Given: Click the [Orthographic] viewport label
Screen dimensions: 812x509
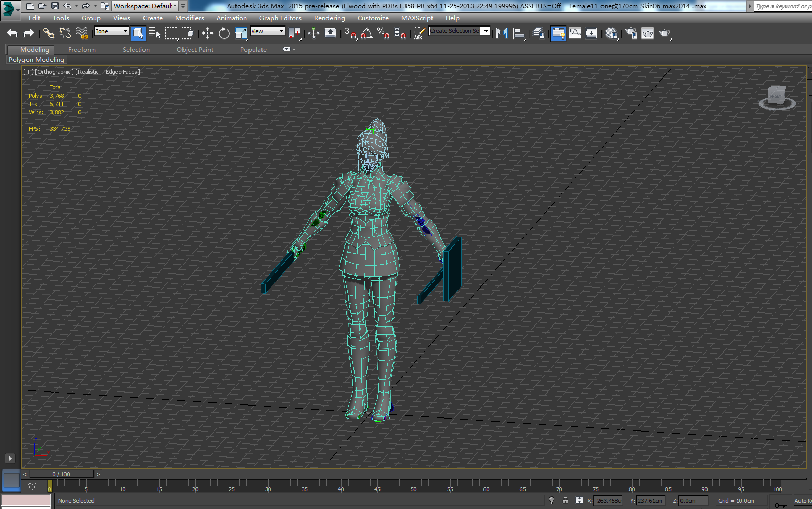Looking at the screenshot, I should point(54,72).
